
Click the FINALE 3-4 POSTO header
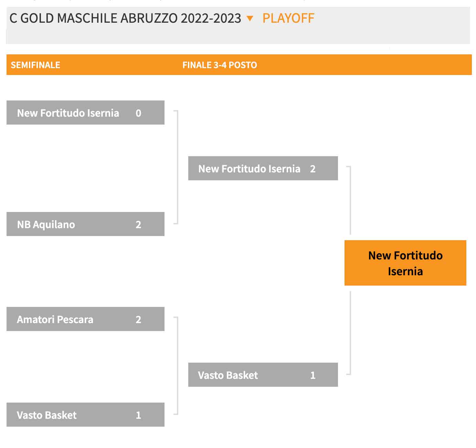tap(220, 65)
